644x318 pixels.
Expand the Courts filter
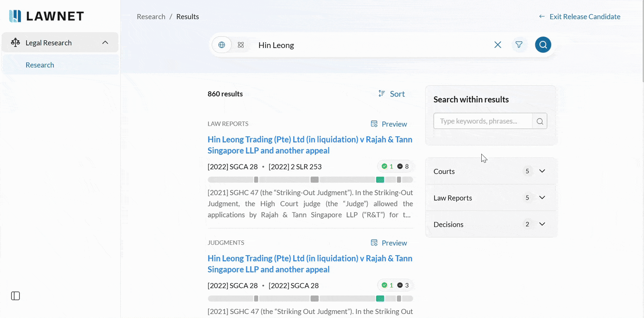542,171
